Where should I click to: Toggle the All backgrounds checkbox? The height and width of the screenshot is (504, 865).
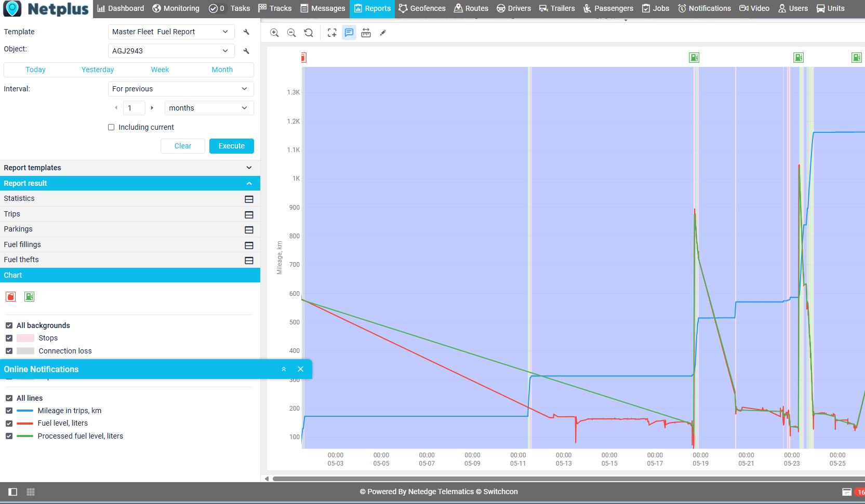click(9, 325)
